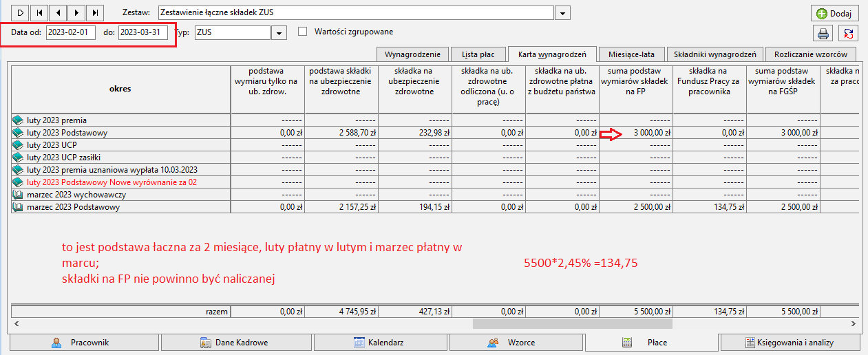Click the open book icon of marzec 2023 Podstawowy
Screen dimensions: 868x355
(x=18, y=207)
